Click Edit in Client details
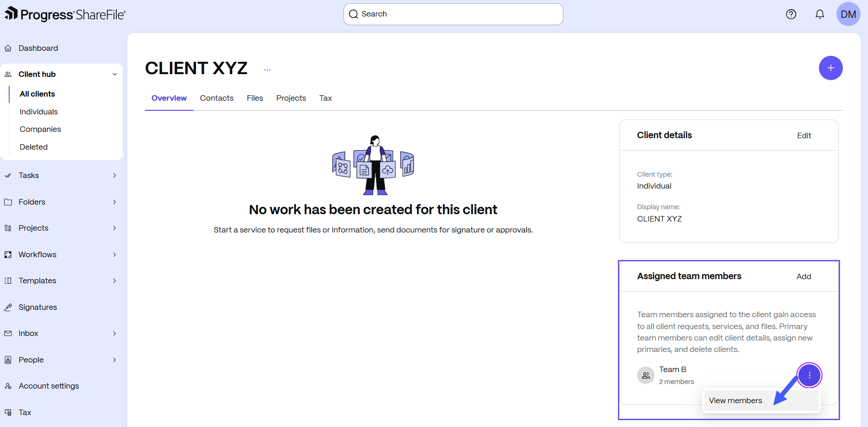 (x=804, y=135)
